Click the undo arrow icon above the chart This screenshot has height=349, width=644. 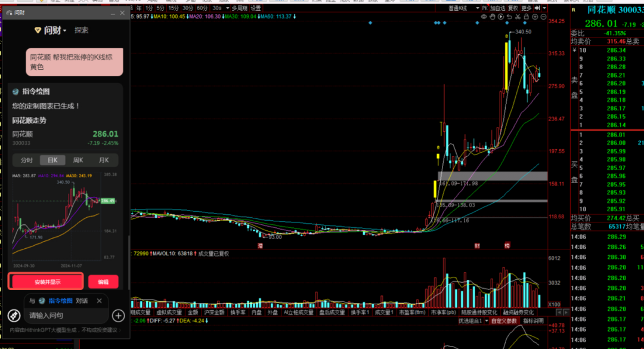tap(509, 17)
